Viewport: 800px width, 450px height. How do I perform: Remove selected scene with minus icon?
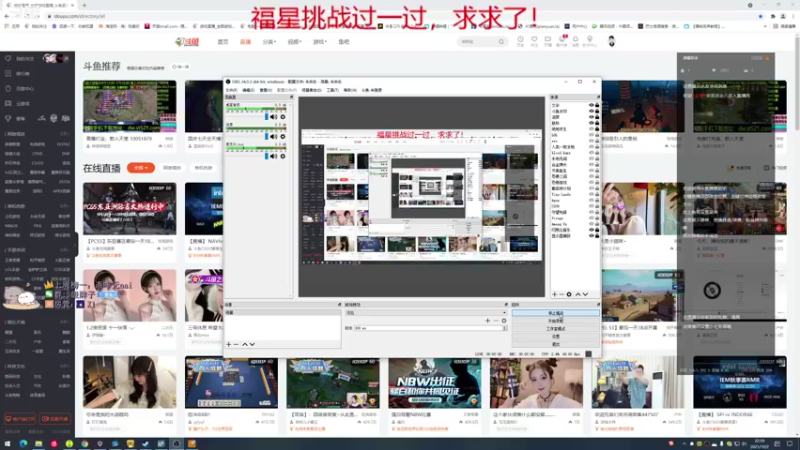[236, 344]
